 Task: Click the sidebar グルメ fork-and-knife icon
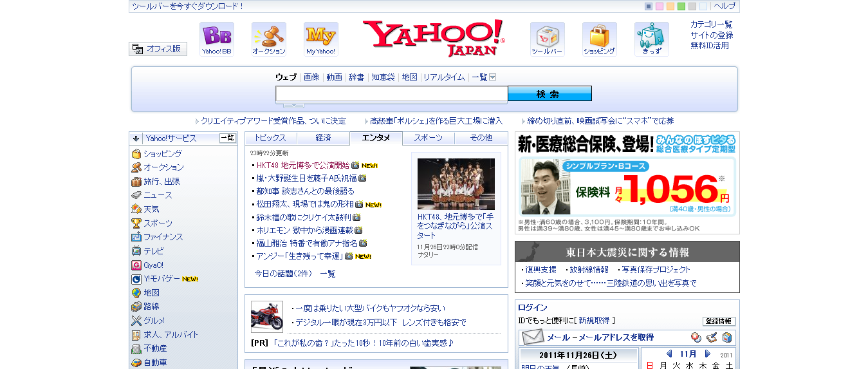coord(136,321)
